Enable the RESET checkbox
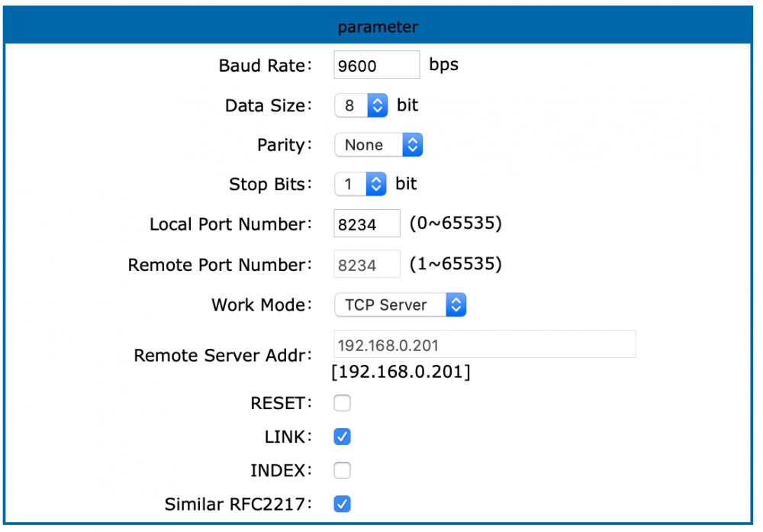 pos(342,403)
